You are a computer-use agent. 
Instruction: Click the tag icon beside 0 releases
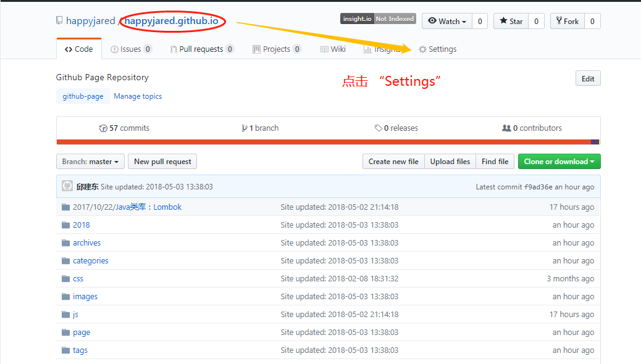(x=378, y=128)
